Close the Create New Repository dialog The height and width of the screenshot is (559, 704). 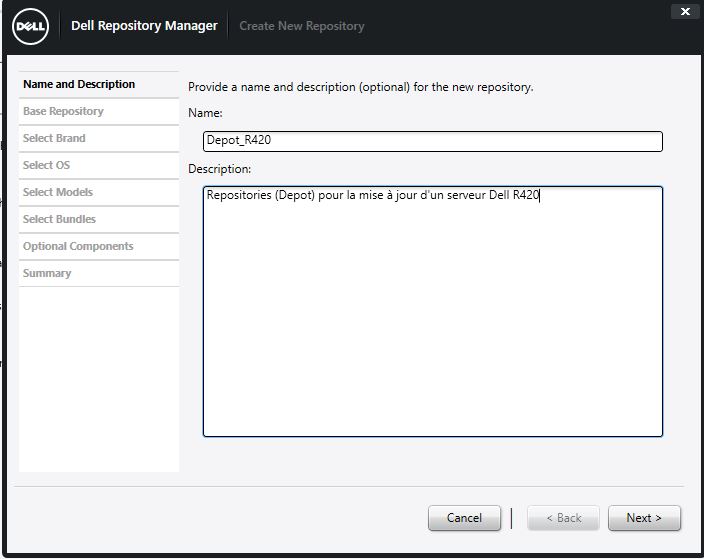[685, 12]
